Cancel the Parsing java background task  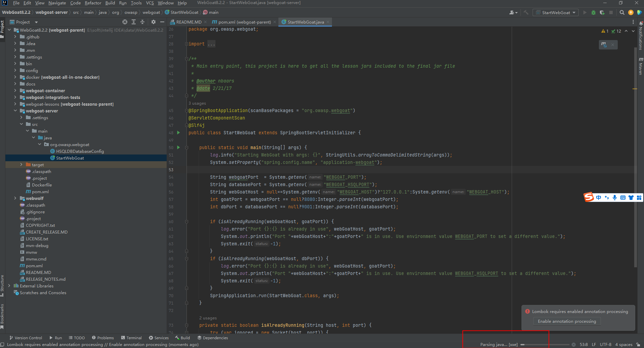point(574,344)
